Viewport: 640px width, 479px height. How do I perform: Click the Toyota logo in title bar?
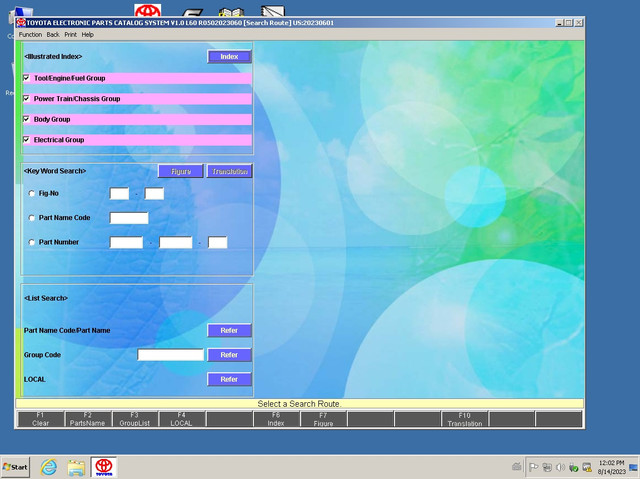click(21, 23)
